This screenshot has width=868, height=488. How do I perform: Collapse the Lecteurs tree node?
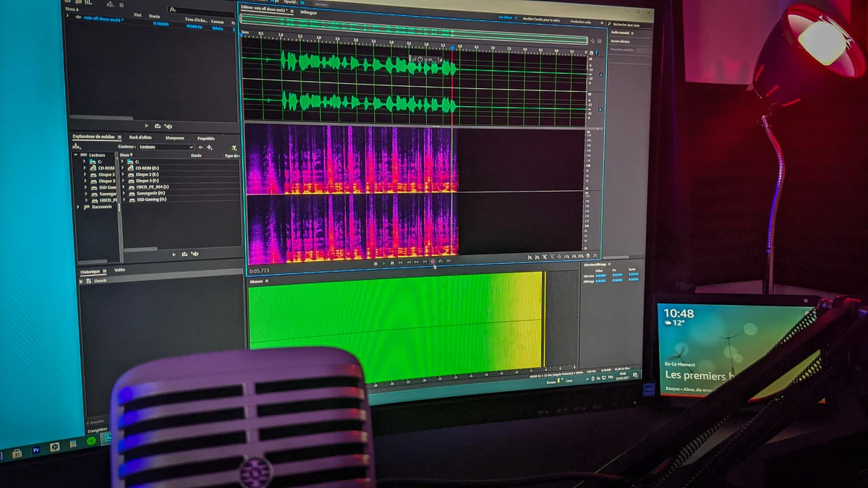coord(75,155)
